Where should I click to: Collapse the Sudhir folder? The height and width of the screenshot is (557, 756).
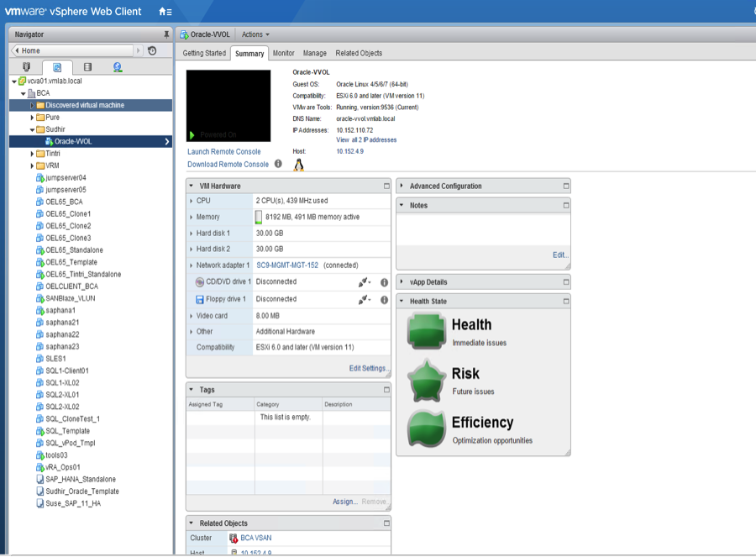pos(32,129)
